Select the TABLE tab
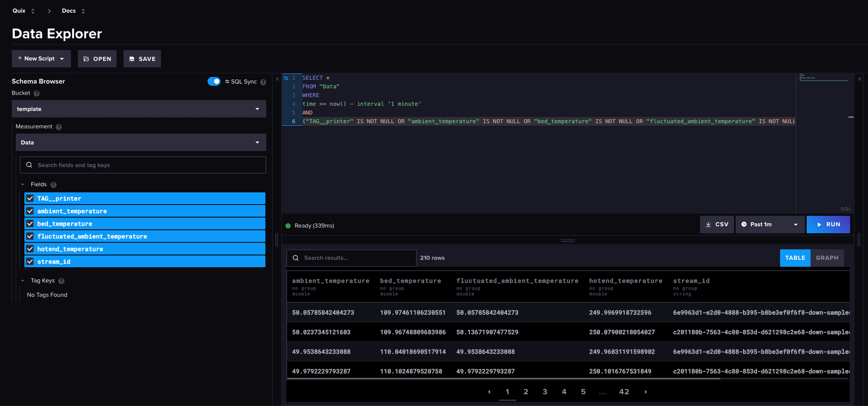The width and height of the screenshot is (868, 406). 795,258
